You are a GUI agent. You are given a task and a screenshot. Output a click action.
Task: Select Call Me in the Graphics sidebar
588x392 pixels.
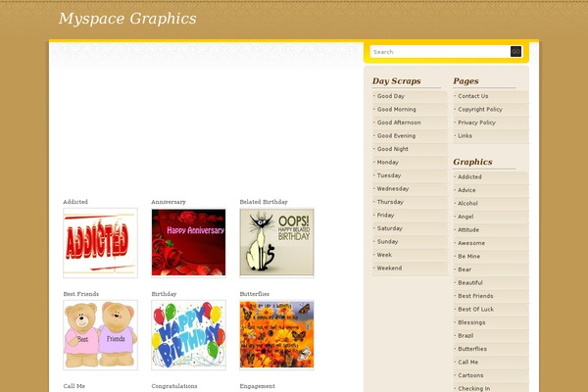[467, 362]
